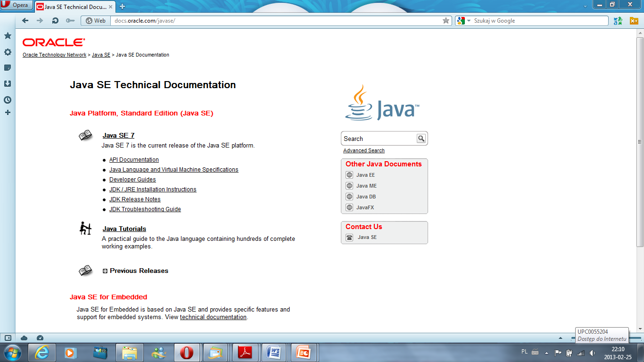Open Windows Live Messenger from the taskbar
The image size is (644, 362).
click(158, 352)
